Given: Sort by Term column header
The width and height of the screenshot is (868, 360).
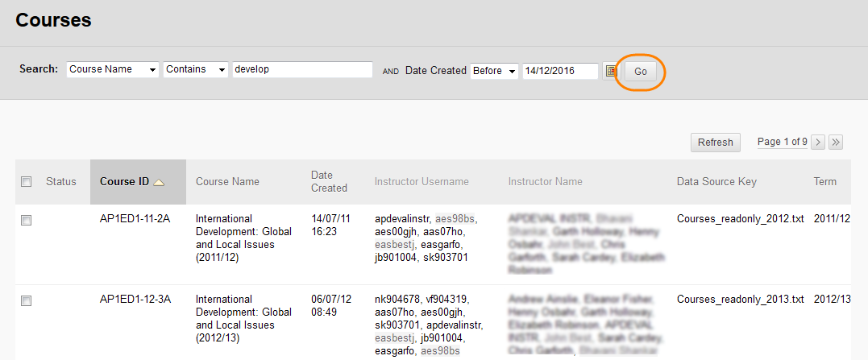Looking at the screenshot, I should 824,182.
